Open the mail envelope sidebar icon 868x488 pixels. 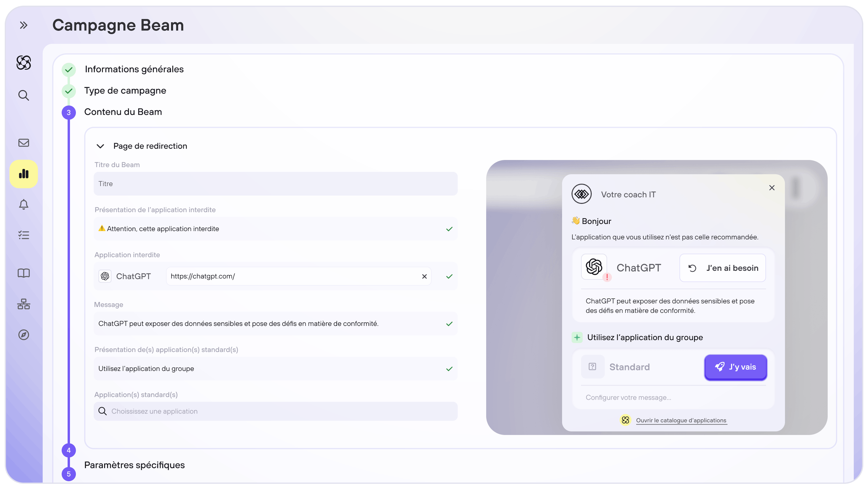24,143
